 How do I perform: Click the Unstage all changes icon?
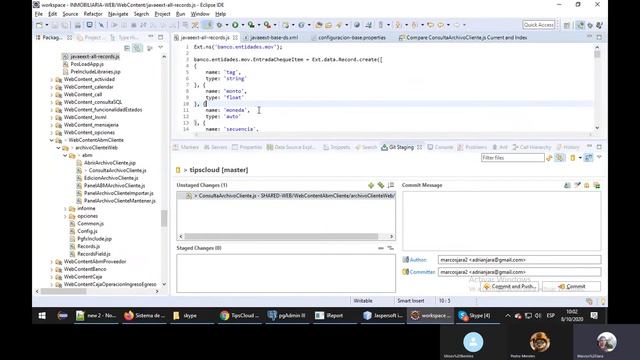(x=391, y=248)
